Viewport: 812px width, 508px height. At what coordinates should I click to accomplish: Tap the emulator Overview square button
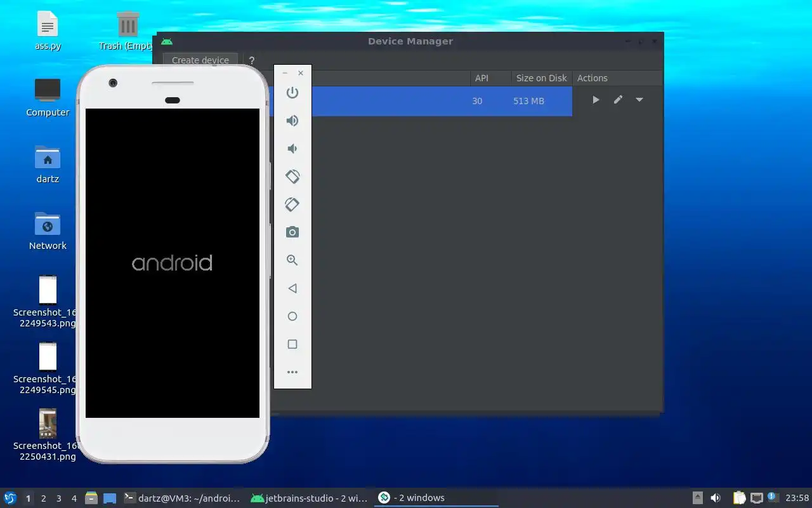pyautogui.click(x=292, y=344)
